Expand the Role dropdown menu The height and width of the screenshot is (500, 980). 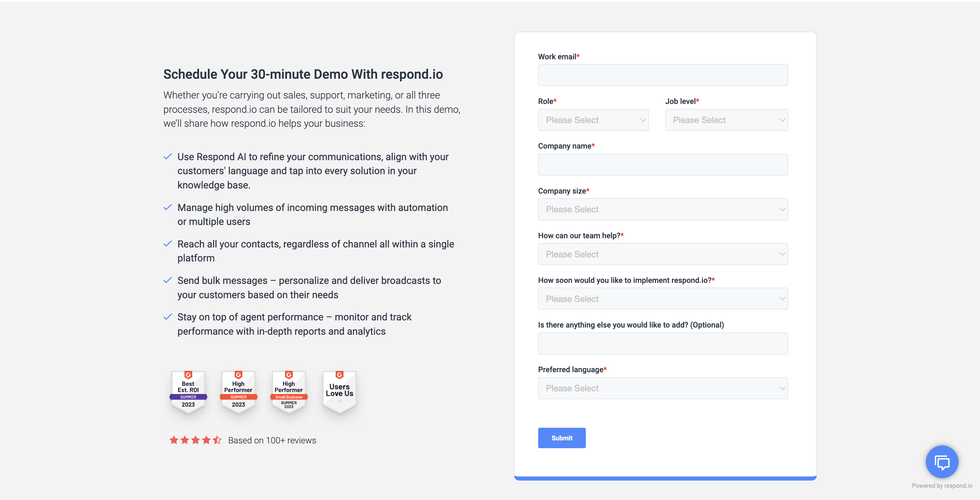point(593,119)
